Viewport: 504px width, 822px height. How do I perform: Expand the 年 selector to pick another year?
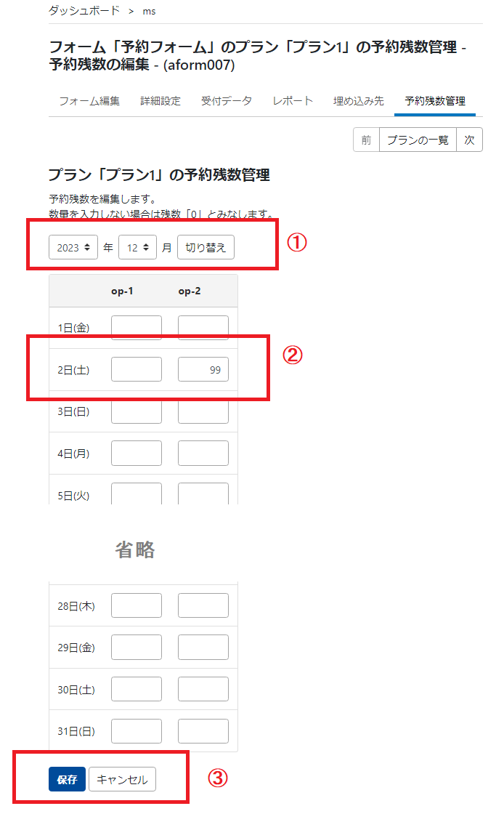click(x=73, y=247)
